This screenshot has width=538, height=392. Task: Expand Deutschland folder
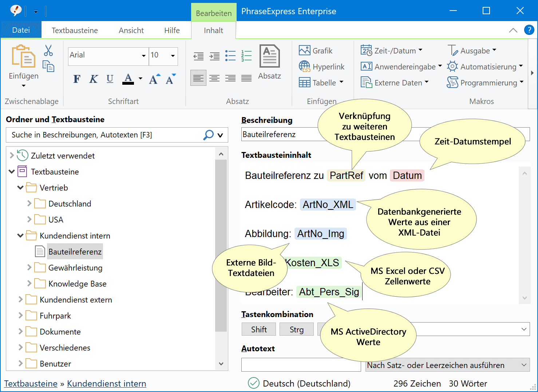click(29, 203)
